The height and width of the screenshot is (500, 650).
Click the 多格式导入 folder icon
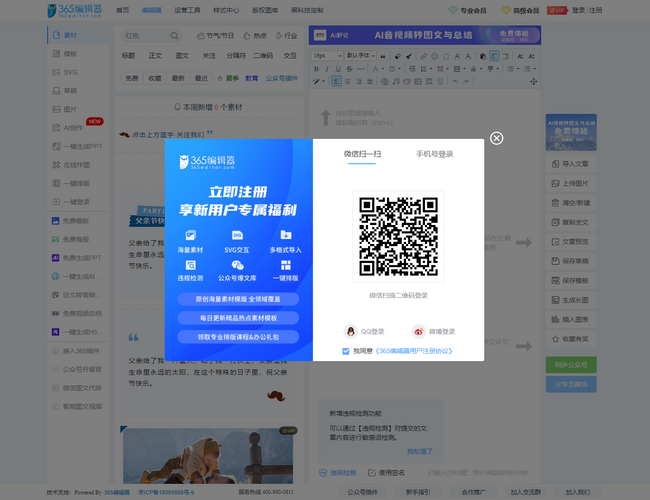(x=286, y=235)
